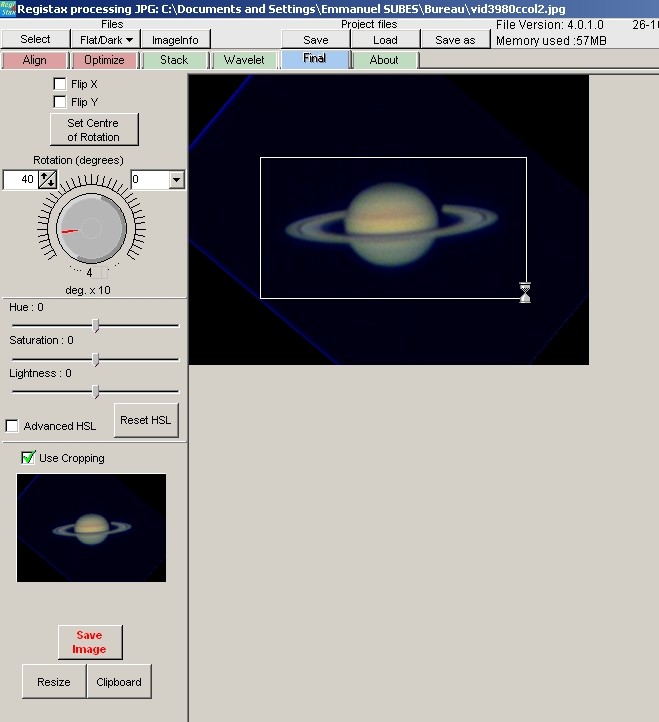Select the Final tab
The height and width of the screenshot is (722, 659).
click(315, 59)
